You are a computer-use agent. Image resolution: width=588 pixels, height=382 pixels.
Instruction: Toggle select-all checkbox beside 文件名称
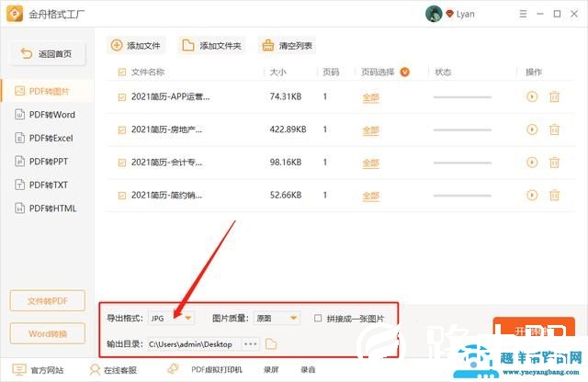pyautogui.click(x=122, y=72)
